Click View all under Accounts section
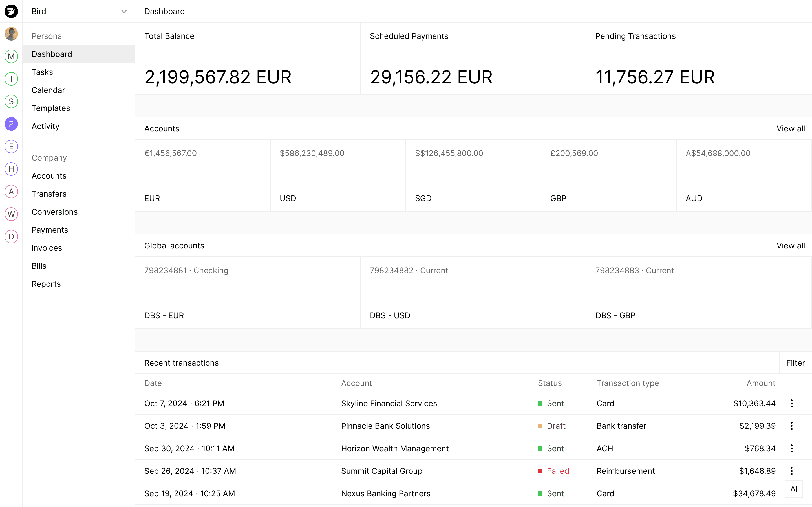The width and height of the screenshot is (812, 507). [x=790, y=128]
